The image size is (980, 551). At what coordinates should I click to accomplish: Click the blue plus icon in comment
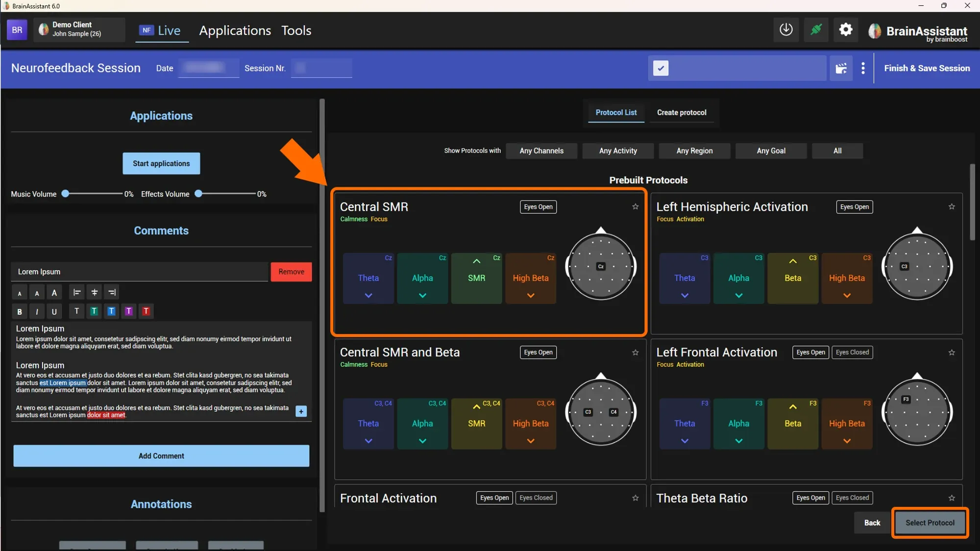[301, 411]
